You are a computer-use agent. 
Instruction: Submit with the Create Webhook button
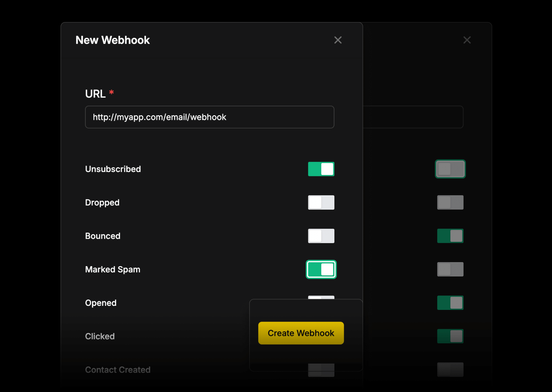[x=301, y=333]
